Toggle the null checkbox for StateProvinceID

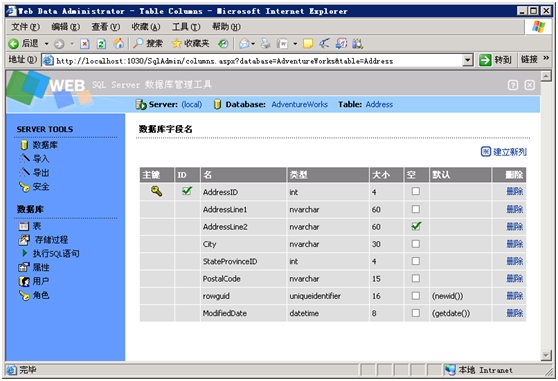pyautogui.click(x=415, y=261)
